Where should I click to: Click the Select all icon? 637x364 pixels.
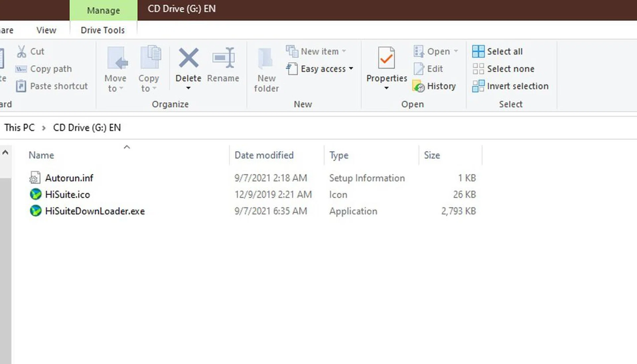tap(478, 52)
